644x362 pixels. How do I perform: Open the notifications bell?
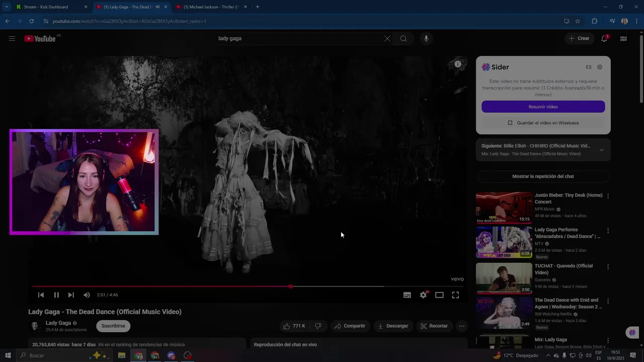(604, 38)
